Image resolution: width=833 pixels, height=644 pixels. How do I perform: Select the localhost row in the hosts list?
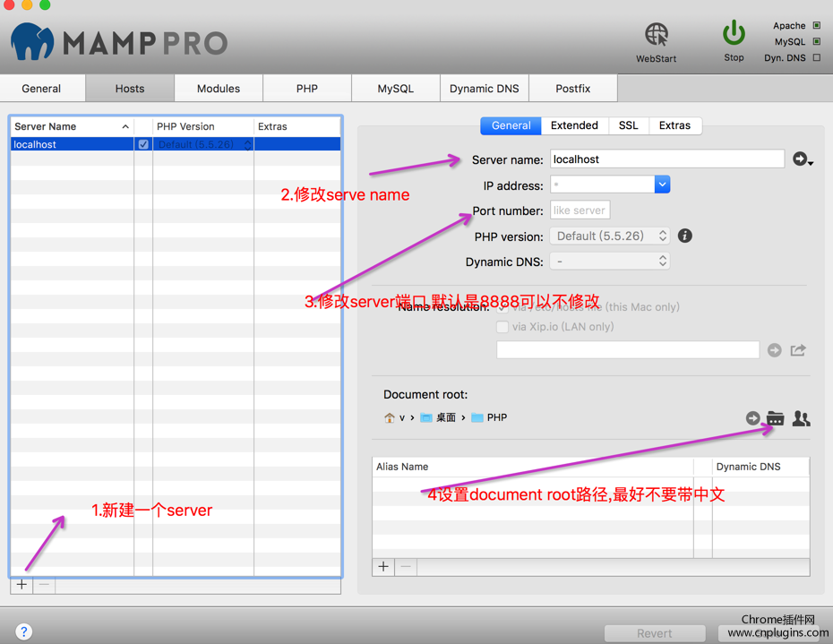coord(176,144)
